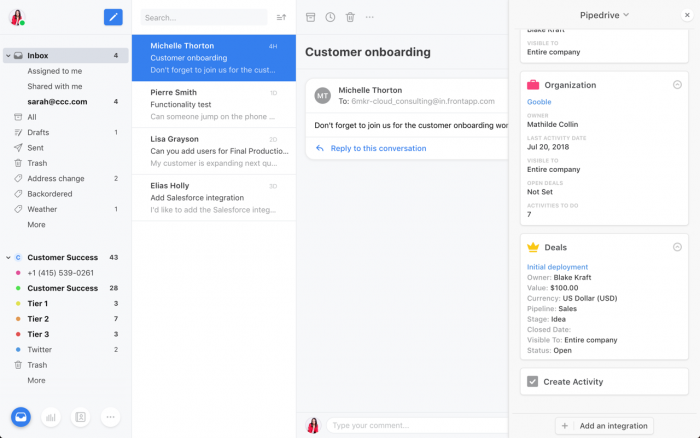Screen dimensions: 700x438
Task: Click the All folder icon
Action: [18, 117]
